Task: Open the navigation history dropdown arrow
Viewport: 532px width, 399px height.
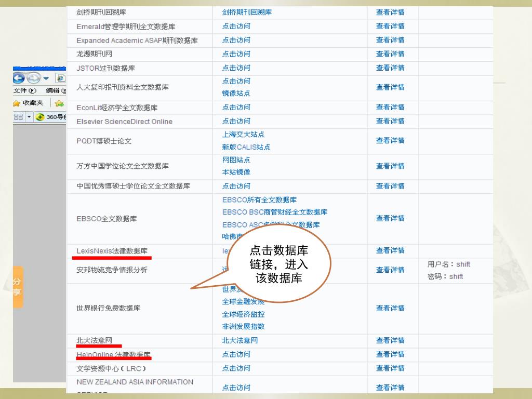Action: coord(46,78)
